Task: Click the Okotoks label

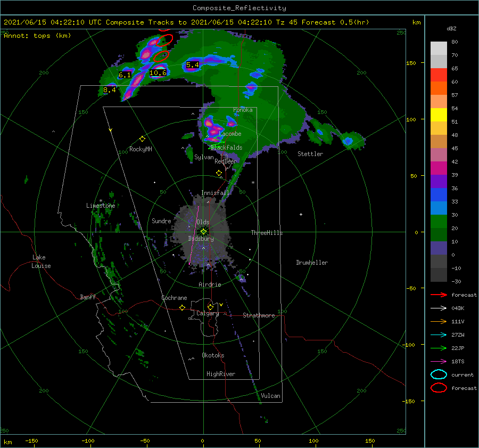Action: (x=213, y=355)
